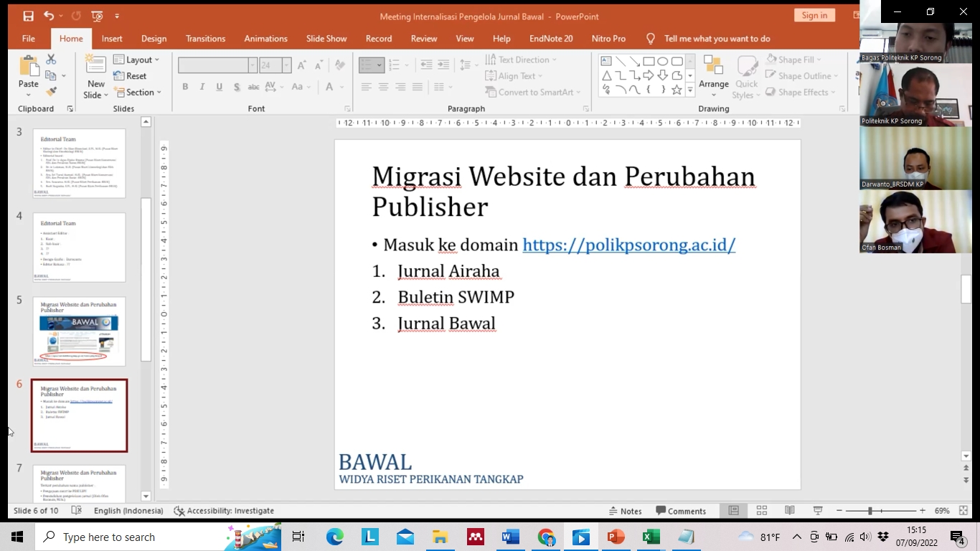980x551 pixels.
Task: Open the font size dropdown
Action: click(x=286, y=65)
